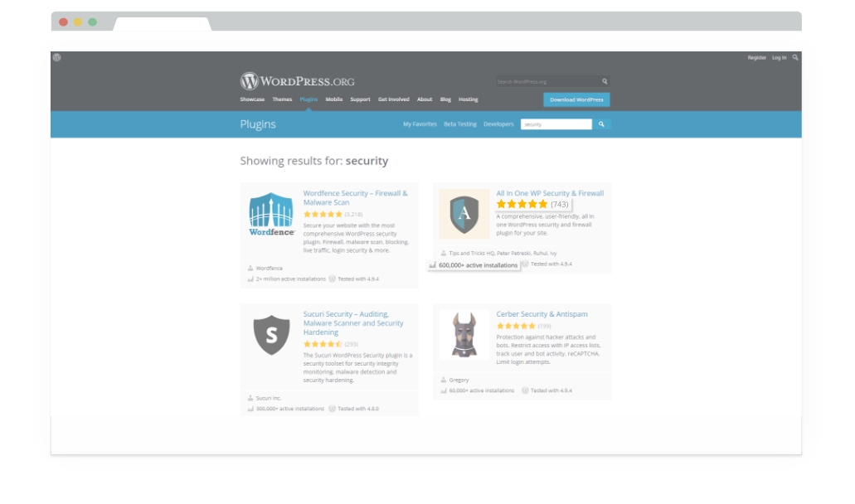Click the 600,000+ active installations text
Image resolution: width=855 pixels, height=504 pixels.
pos(479,265)
